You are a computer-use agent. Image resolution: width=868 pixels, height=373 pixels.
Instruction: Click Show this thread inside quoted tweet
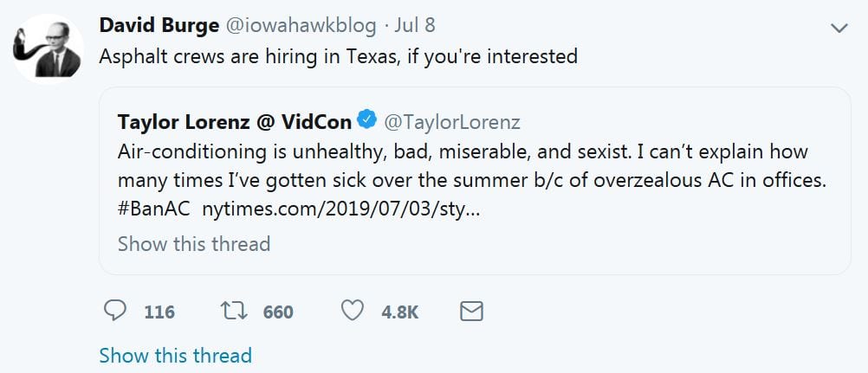click(194, 244)
